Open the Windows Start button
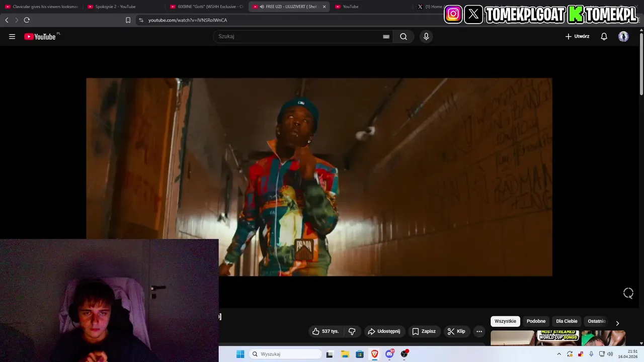644x362 pixels. click(240, 354)
